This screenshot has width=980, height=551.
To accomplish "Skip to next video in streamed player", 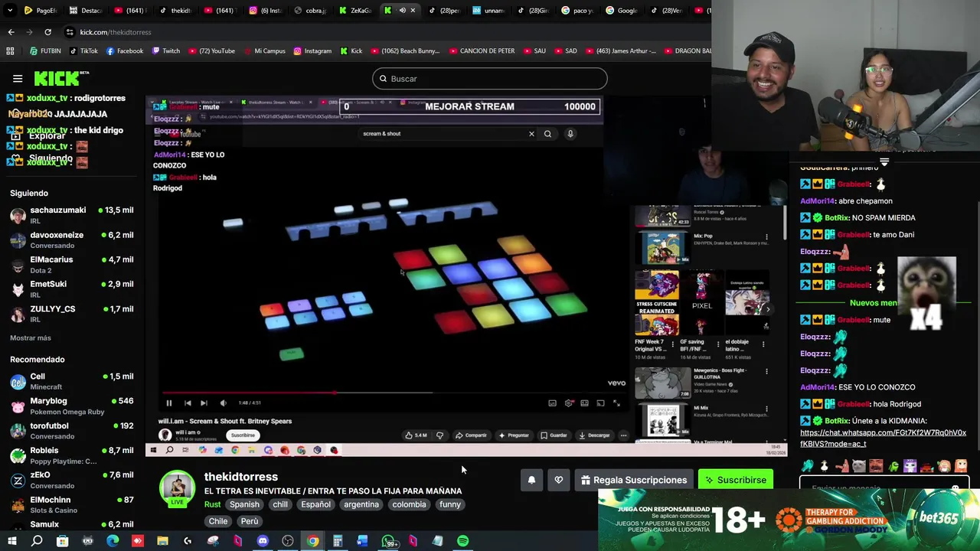I will pos(204,403).
